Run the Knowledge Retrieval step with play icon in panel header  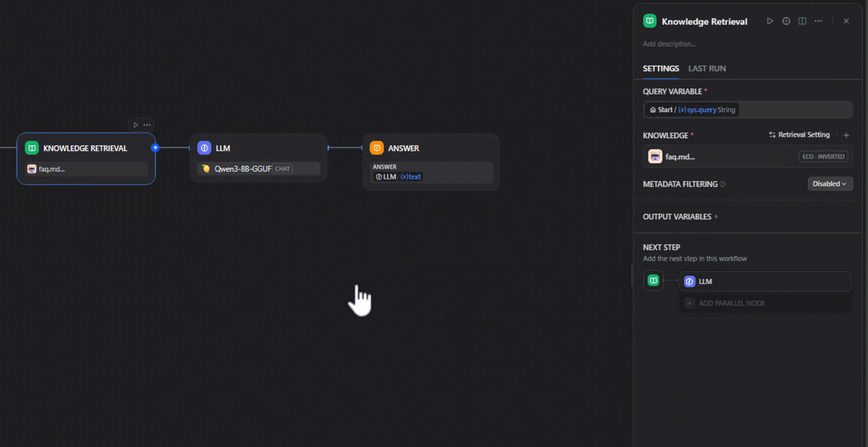[770, 21]
